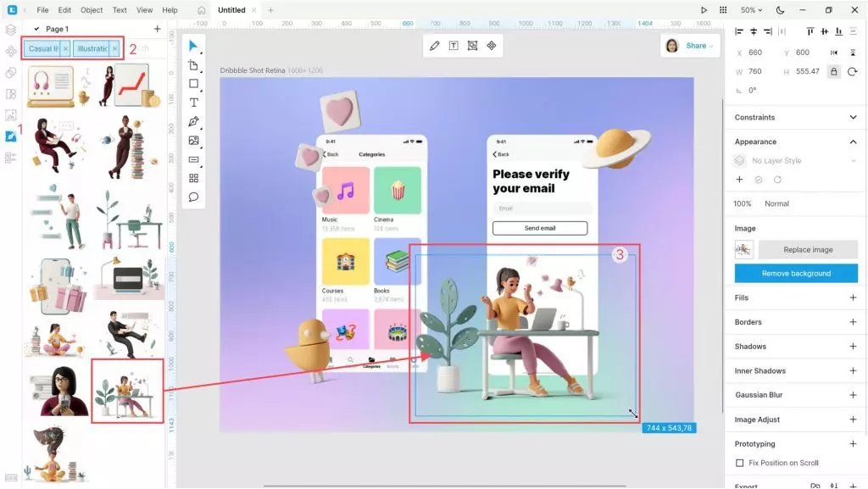Collapse the Appearance section
Screen dimensions: 868x489
pyautogui.click(x=853, y=142)
